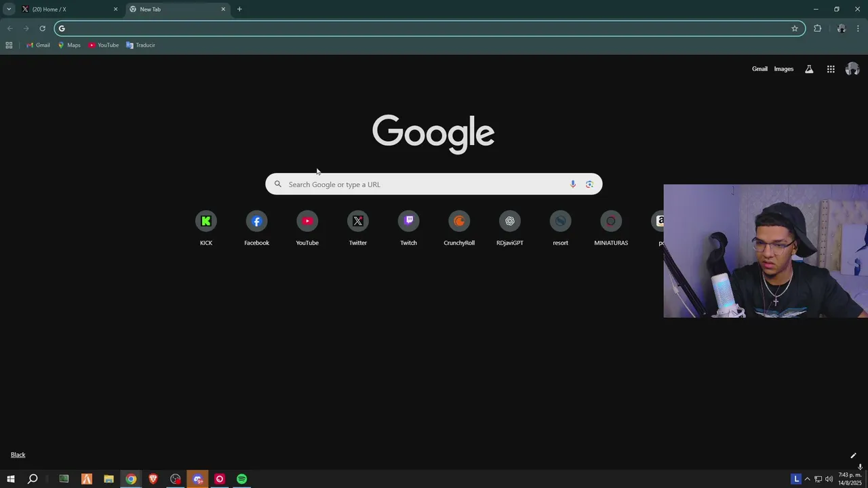Screen dimensions: 868x488
Task: Open the resort shortcut tile
Action: tap(560, 228)
